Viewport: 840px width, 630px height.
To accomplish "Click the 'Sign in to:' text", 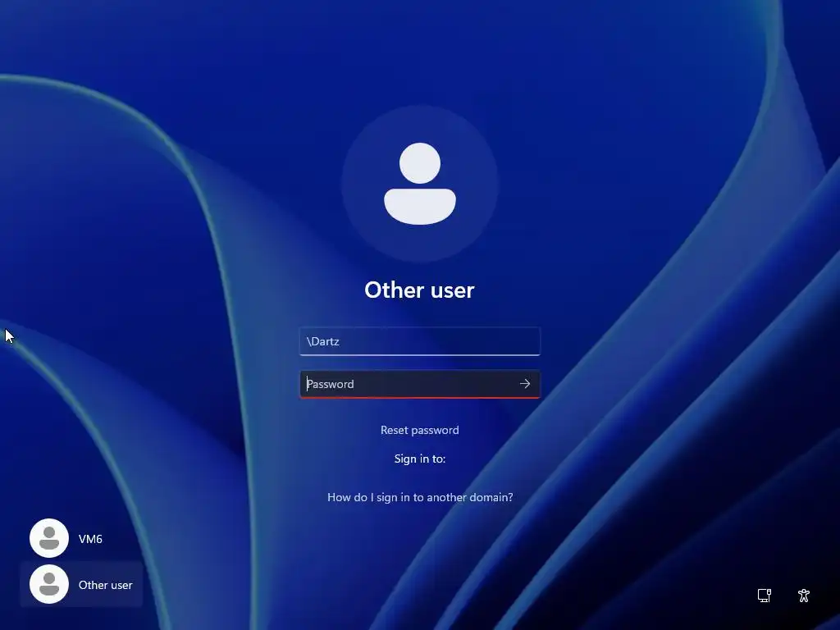I will point(420,459).
